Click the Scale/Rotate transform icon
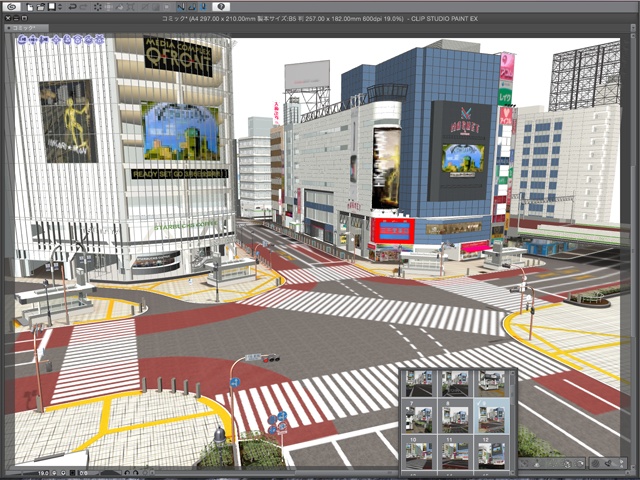The height and width of the screenshot is (480, 640). [131, 7]
